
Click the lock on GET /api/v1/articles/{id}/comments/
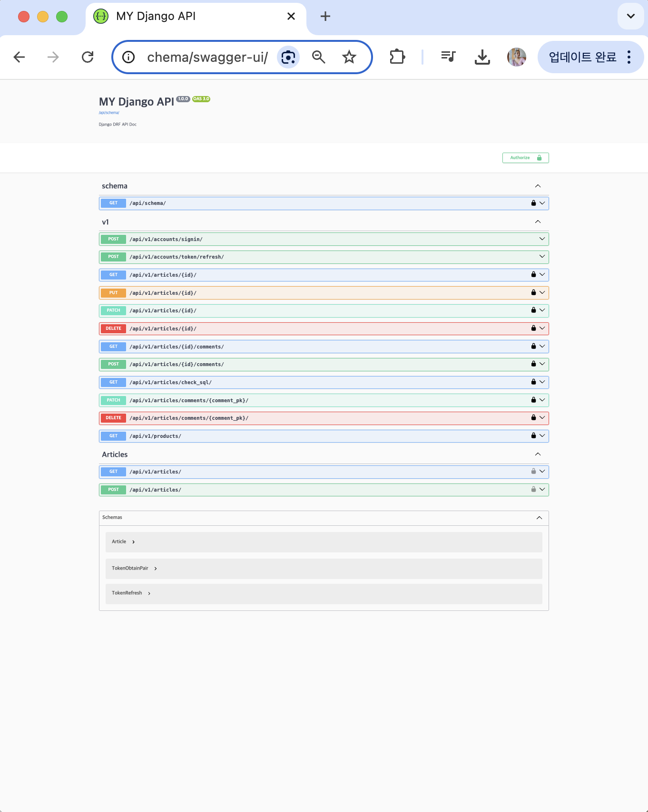tap(533, 347)
